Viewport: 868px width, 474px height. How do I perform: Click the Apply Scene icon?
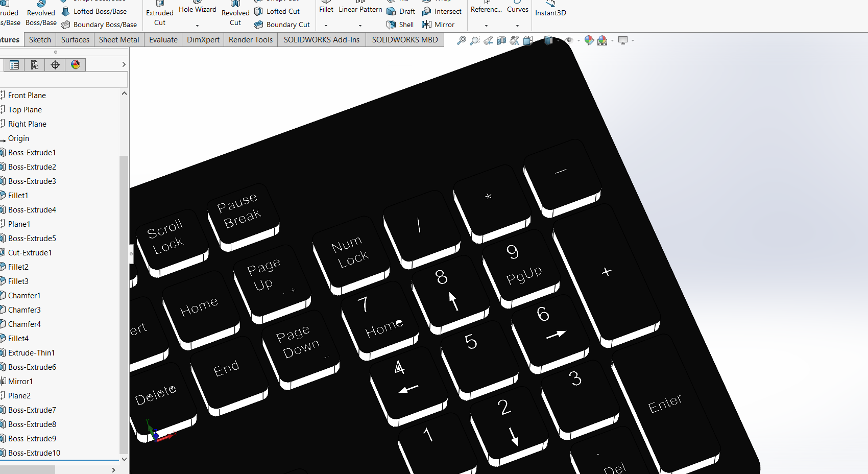click(x=602, y=40)
